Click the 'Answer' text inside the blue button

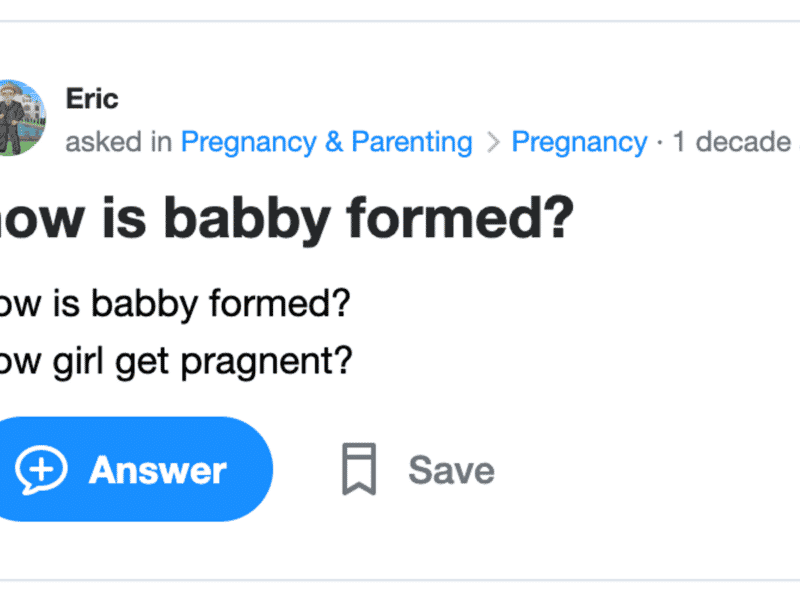pyautogui.click(x=158, y=470)
